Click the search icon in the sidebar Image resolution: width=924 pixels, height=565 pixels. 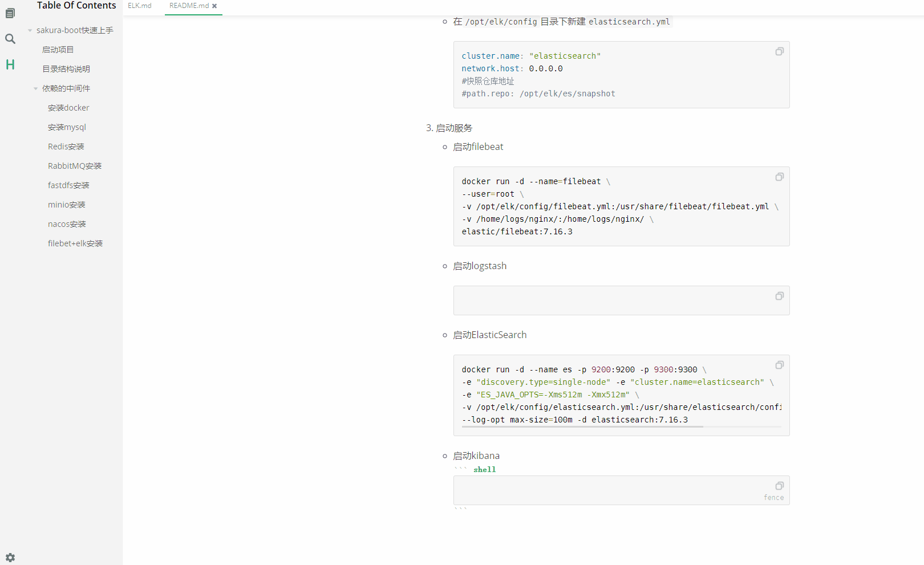[10, 39]
